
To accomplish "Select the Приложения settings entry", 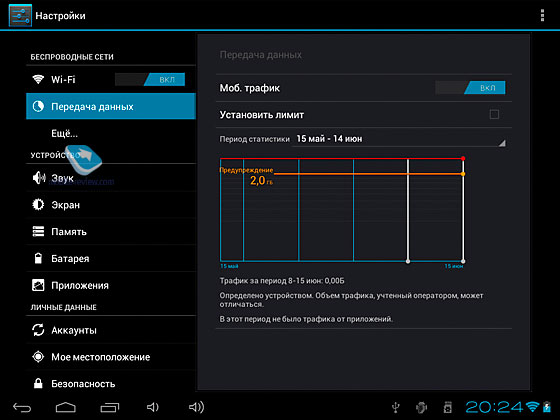I will pyautogui.click(x=111, y=285).
